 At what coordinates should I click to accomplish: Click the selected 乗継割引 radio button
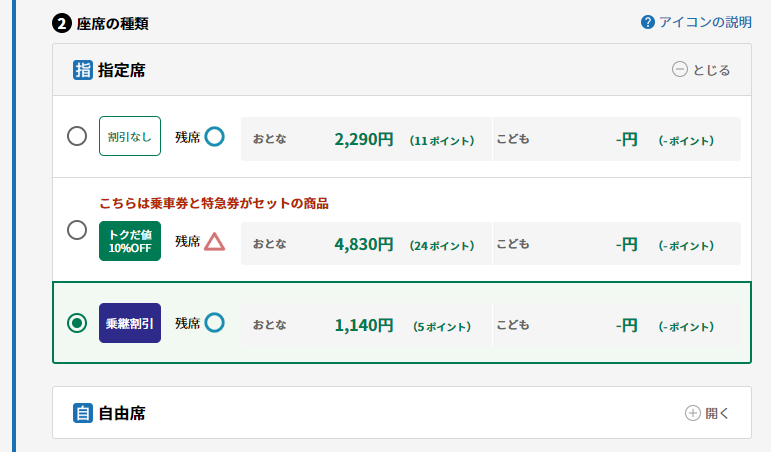click(x=77, y=323)
